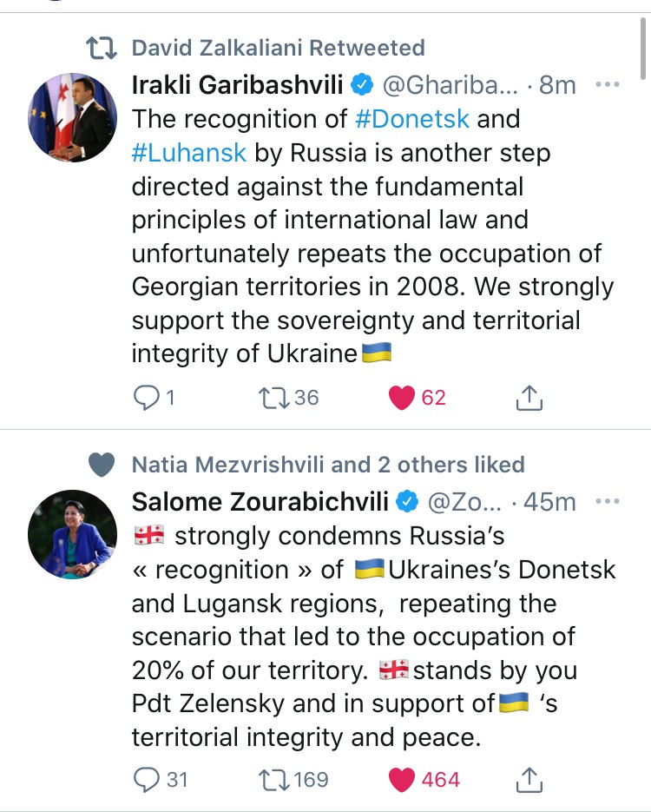Screen dimensions: 651x812
Task: View Irakli Garibashvili's profile picture
Action: coord(73,117)
